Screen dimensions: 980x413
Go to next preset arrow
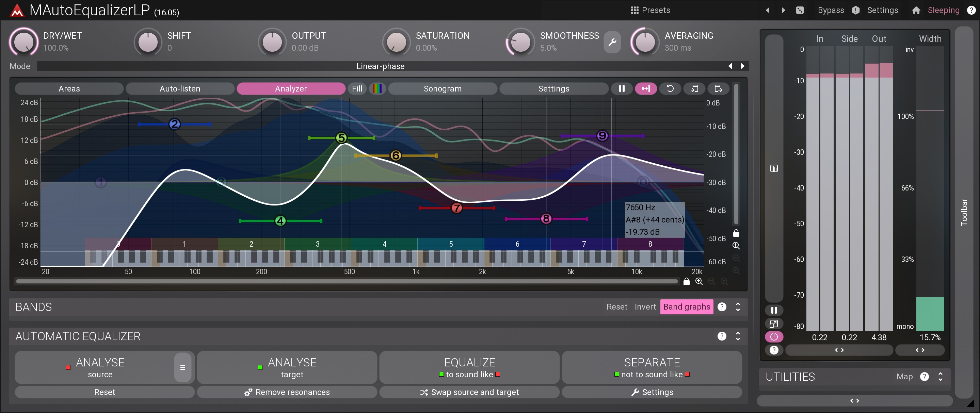[783, 10]
